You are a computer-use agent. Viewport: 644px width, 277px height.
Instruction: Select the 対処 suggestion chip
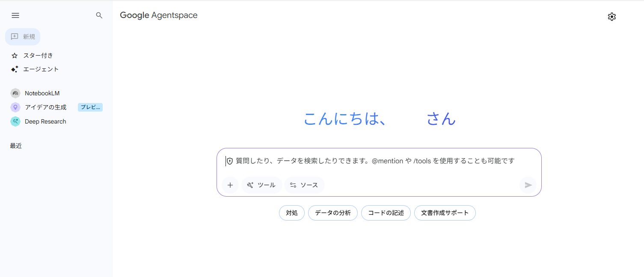[291, 212]
